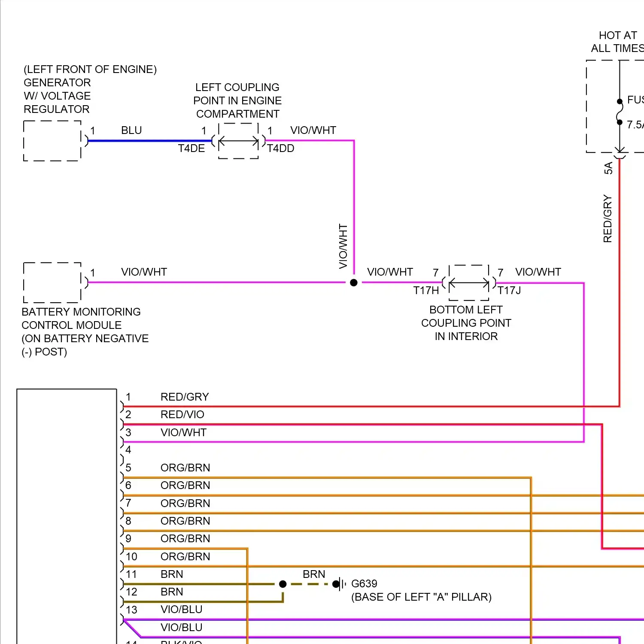
Task: Select pin 8 'ORG/BRN' label
Action: [185, 521]
